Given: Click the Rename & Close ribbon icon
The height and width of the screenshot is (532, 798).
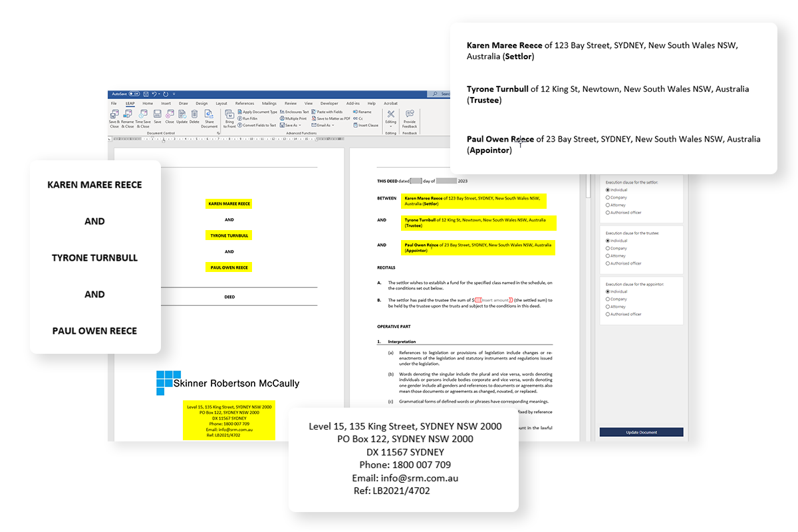Looking at the screenshot, I should [127, 118].
